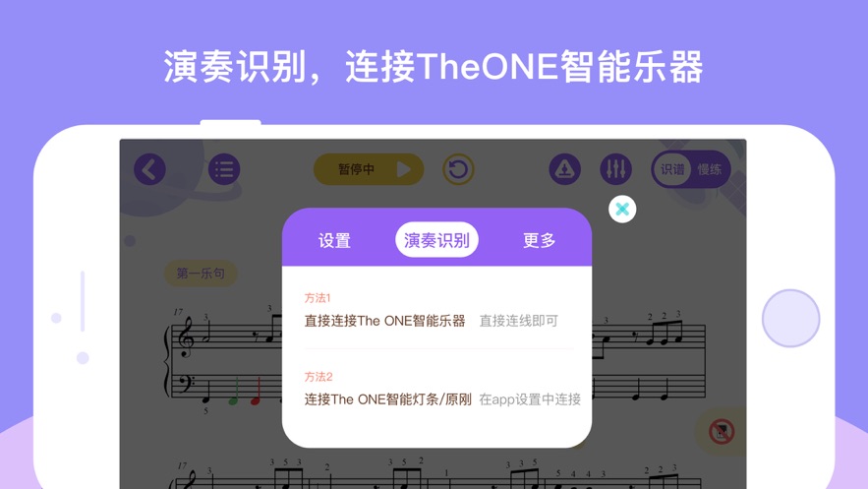Screen dimensions: 868x489
Task: Select the 演奏识别 tab
Action: (436, 240)
